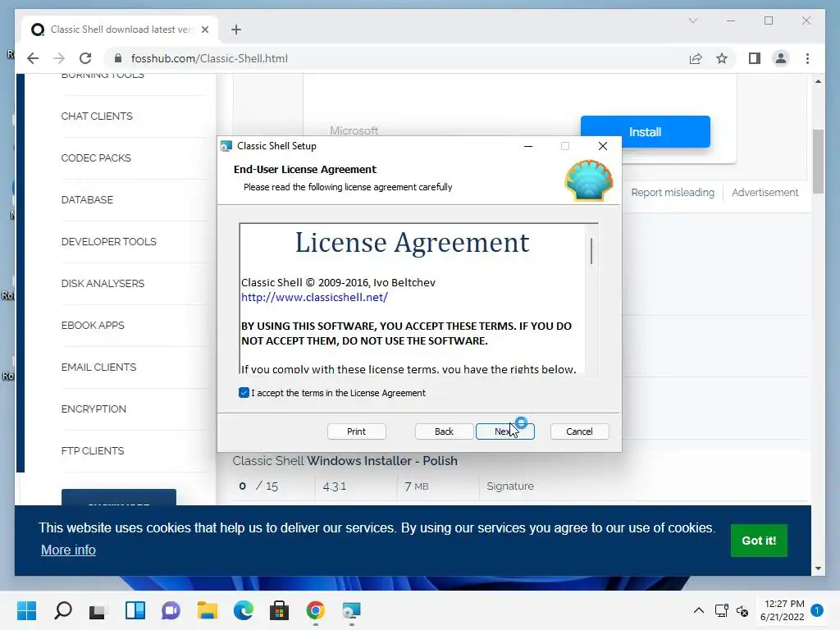Select the Classic Shell download tab
The height and width of the screenshot is (630, 840).
click(120, 30)
